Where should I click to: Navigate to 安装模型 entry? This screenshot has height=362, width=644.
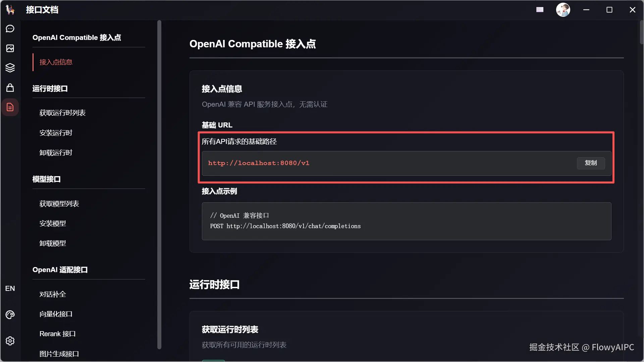[x=53, y=223]
